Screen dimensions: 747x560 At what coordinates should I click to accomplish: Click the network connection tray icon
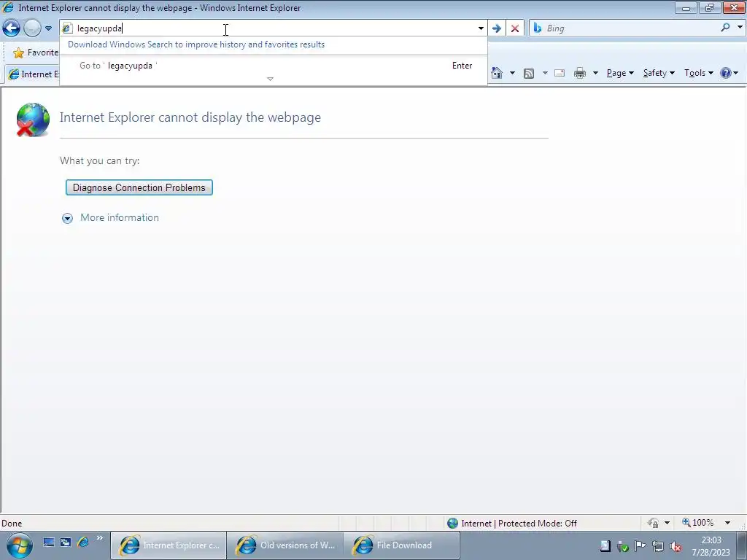(x=658, y=546)
